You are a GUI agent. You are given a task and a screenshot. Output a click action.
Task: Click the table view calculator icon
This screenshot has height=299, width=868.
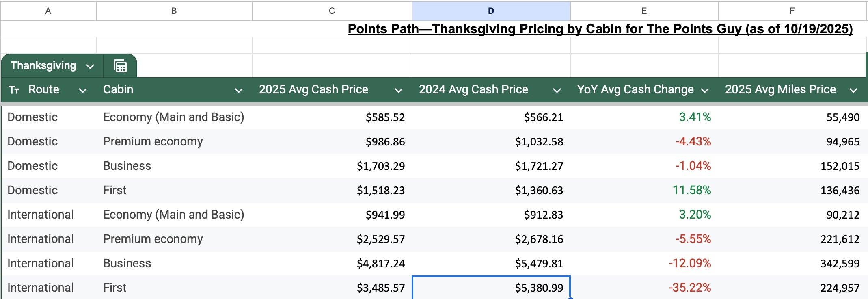(x=120, y=66)
